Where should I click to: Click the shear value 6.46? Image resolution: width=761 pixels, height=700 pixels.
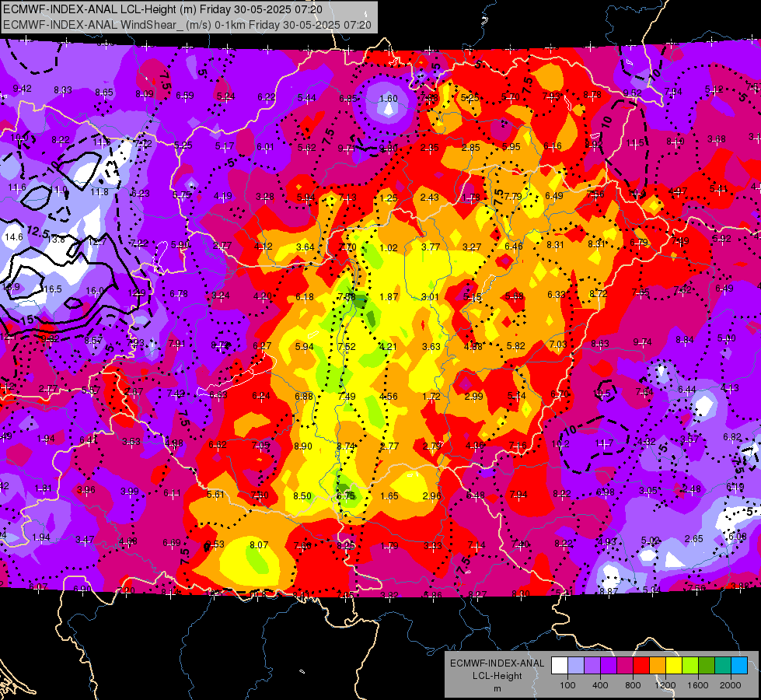514,246
